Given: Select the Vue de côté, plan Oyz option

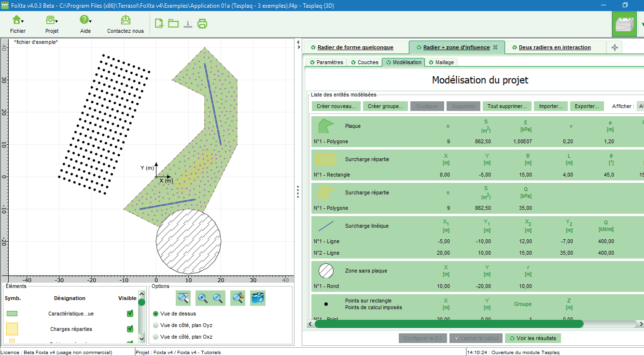Looking at the screenshot, I should [x=155, y=325].
